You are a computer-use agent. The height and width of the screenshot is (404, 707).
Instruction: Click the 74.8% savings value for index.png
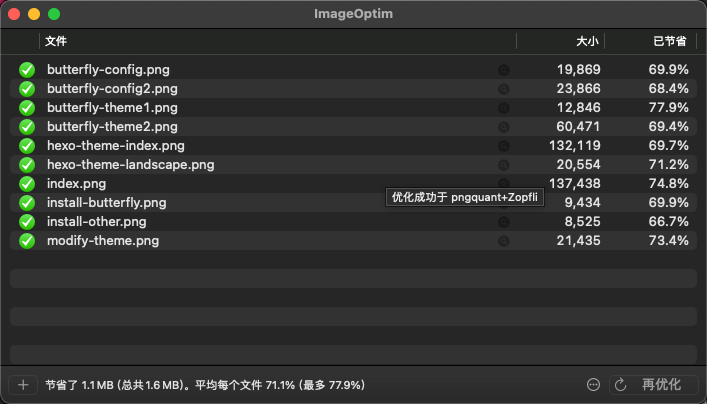[x=669, y=184]
